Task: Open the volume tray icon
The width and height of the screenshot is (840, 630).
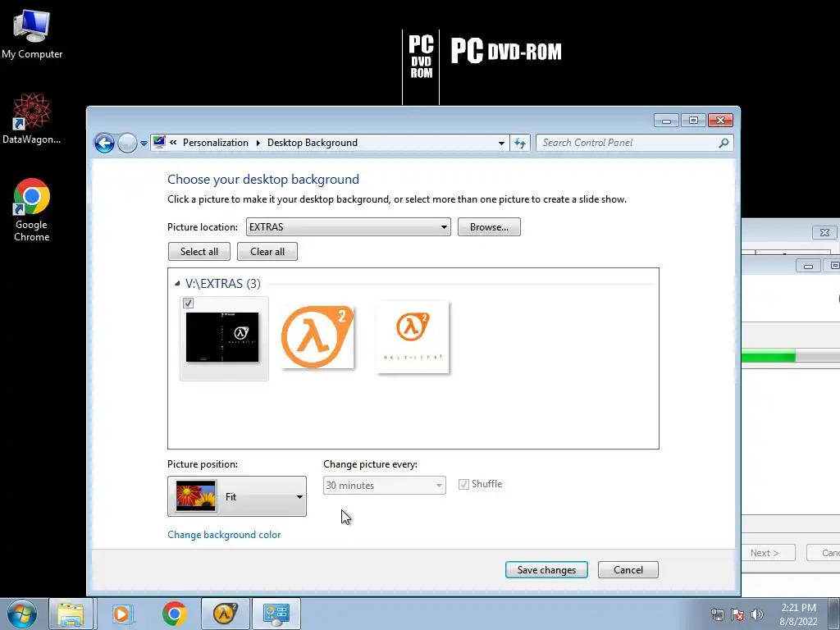Action: pos(757,614)
